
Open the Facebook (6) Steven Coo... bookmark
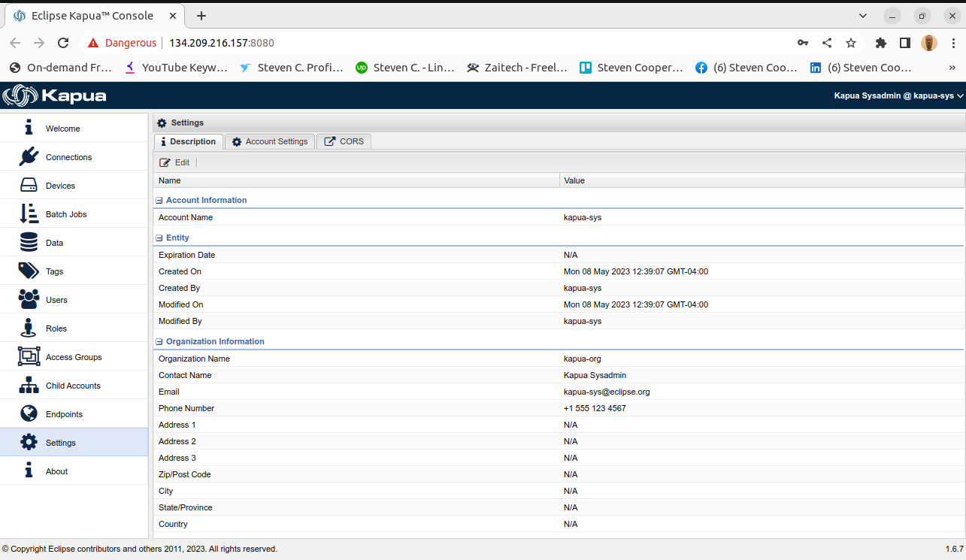pos(746,68)
